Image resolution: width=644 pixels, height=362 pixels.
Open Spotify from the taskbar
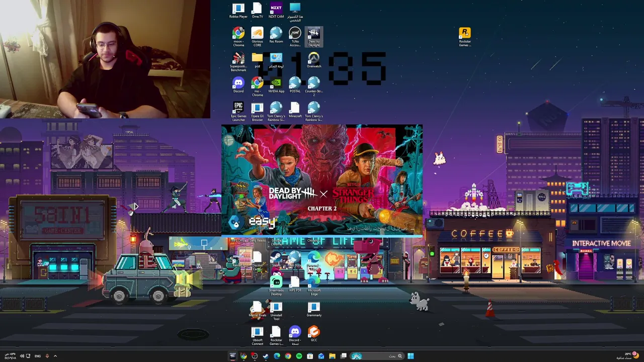pyautogui.click(x=299, y=356)
